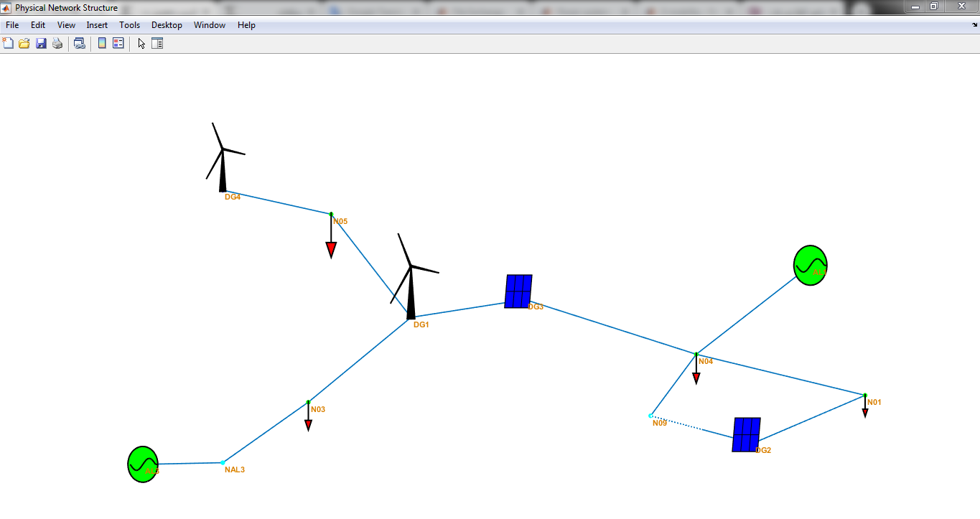Expand the Desktop menu
980x519 pixels.
click(x=167, y=25)
